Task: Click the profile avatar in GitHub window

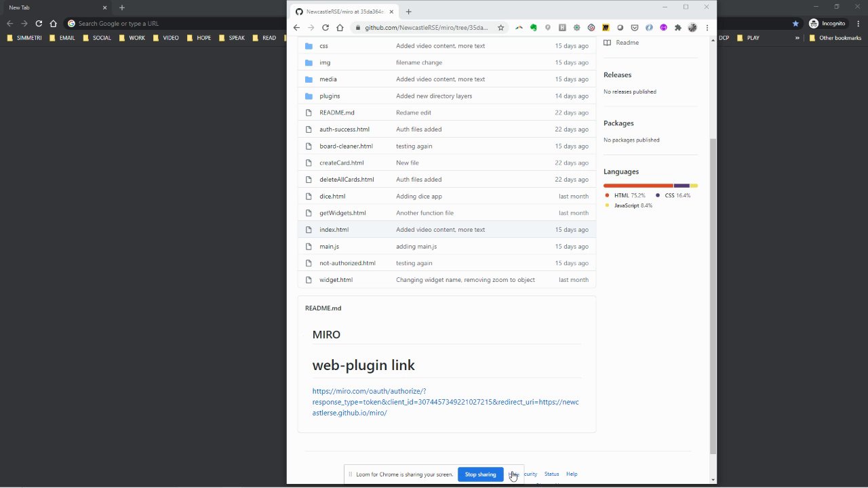Action: point(692,28)
